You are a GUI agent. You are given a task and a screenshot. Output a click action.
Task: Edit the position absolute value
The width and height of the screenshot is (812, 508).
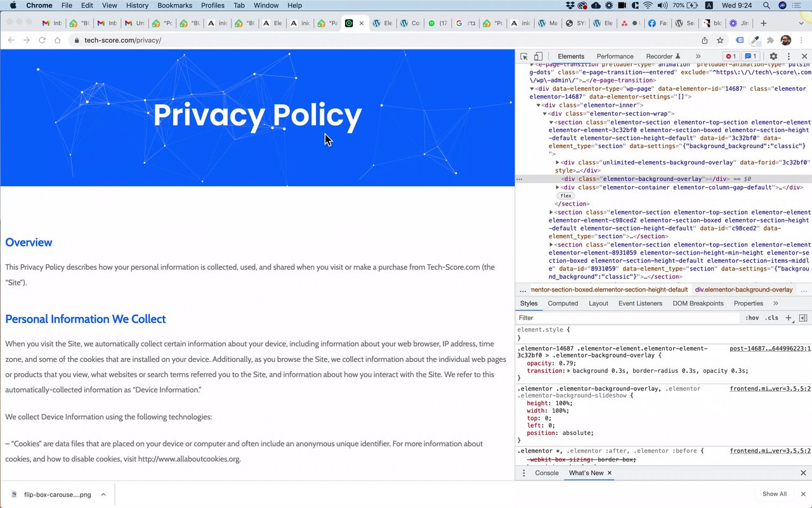pos(576,433)
